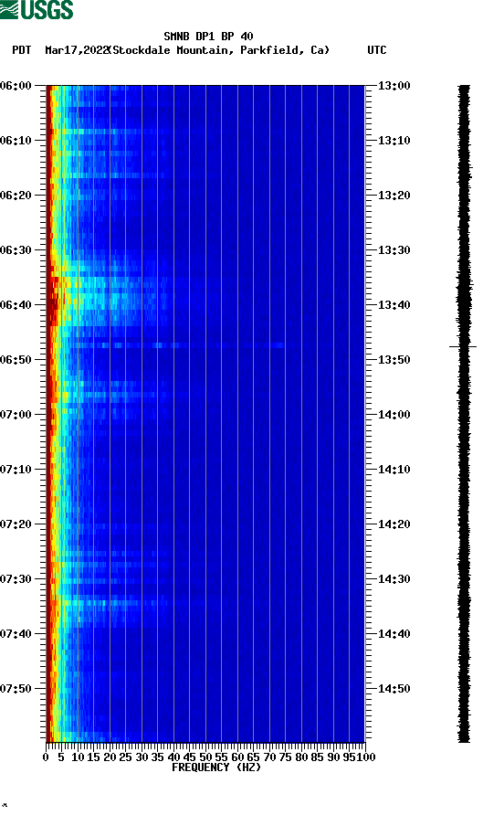Image resolution: width=504 pixels, height=815 pixels.
Task: Click the 14:50 UTC time label
Action: point(394,689)
